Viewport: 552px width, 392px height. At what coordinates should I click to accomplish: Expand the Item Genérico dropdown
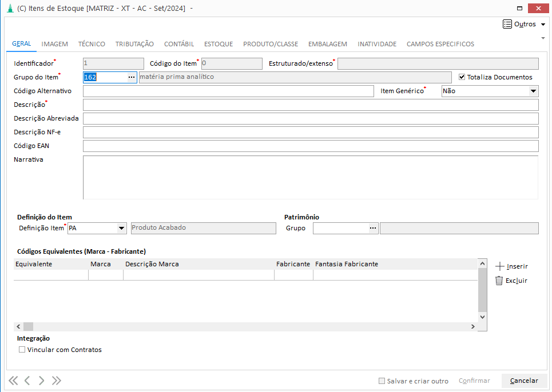(533, 91)
